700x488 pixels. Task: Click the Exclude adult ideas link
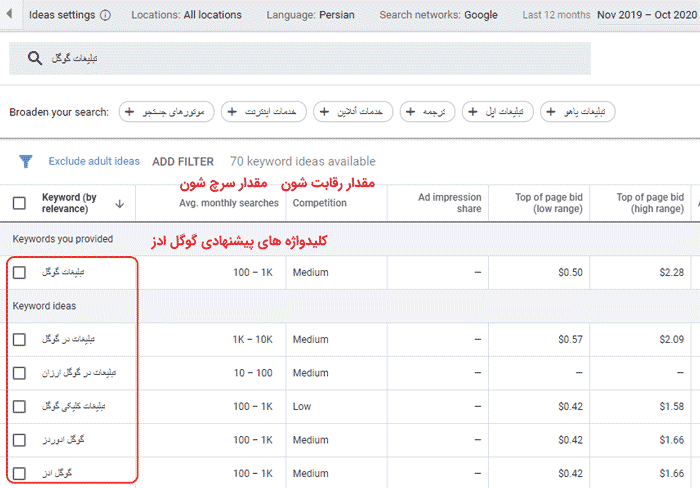tap(94, 161)
